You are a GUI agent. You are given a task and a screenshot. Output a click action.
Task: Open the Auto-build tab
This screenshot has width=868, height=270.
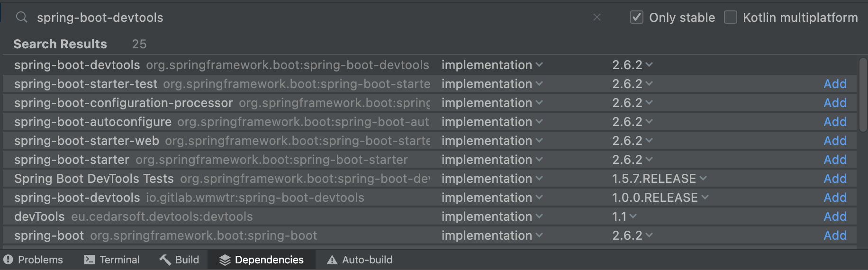(x=367, y=260)
